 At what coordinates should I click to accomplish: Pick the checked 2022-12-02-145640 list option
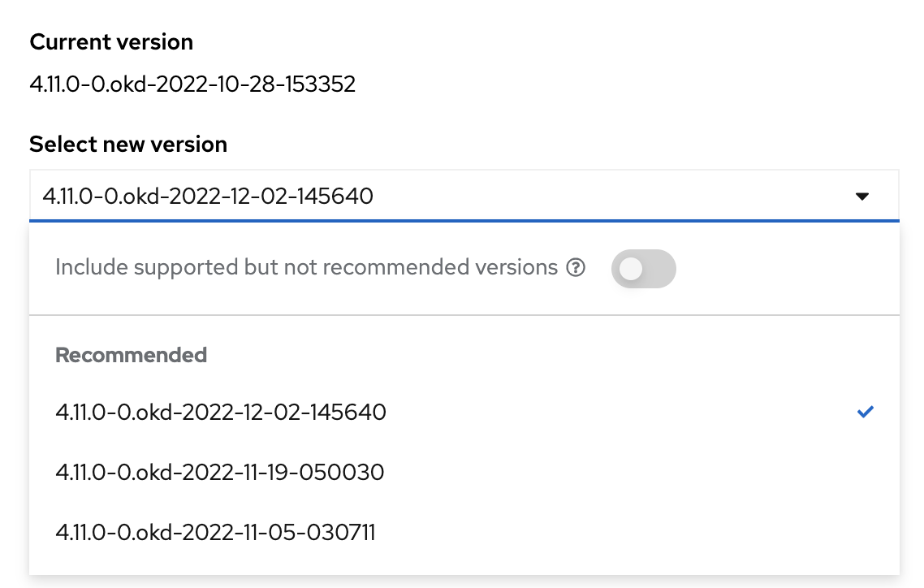[x=464, y=412]
